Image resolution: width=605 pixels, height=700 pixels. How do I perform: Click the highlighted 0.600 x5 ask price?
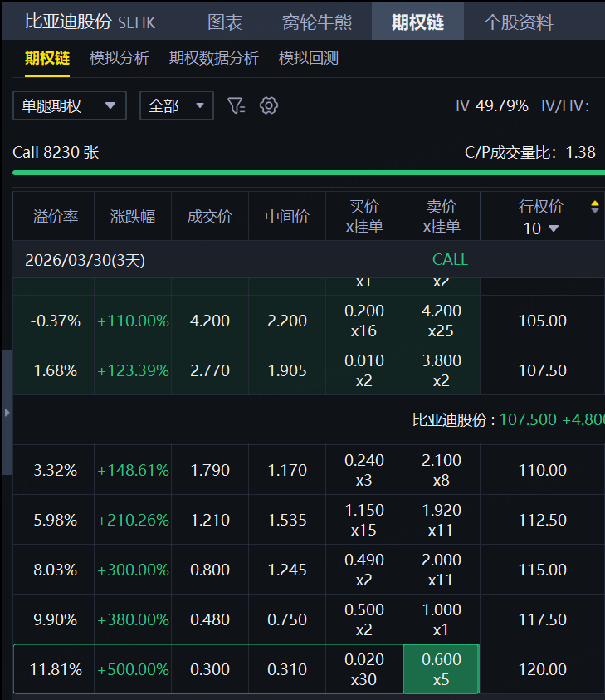441,668
